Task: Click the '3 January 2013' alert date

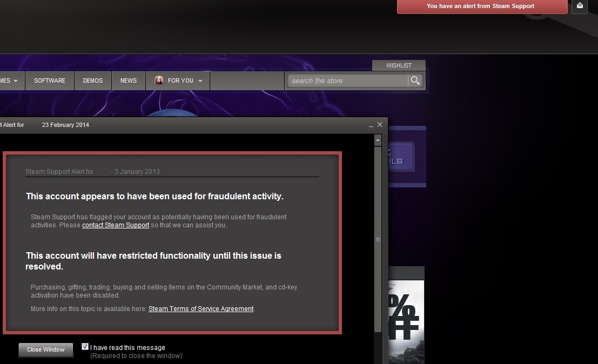Action: point(137,172)
